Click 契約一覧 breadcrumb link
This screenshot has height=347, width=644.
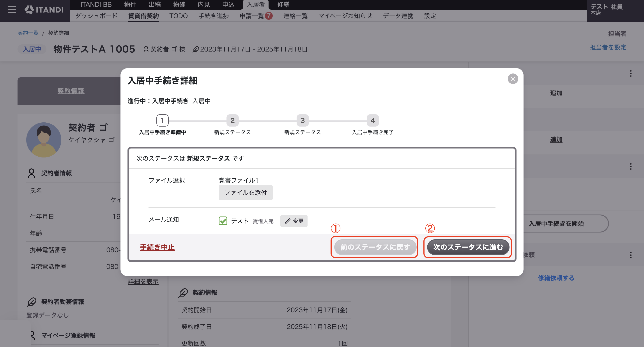click(28, 33)
